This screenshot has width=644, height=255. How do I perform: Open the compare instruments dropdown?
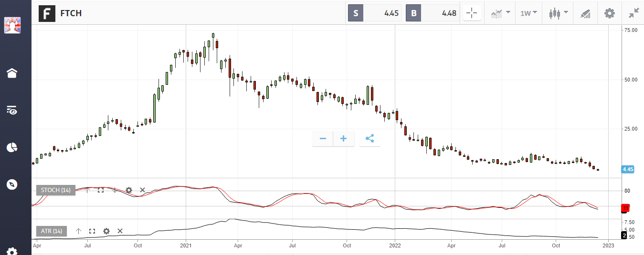point(500,13)
